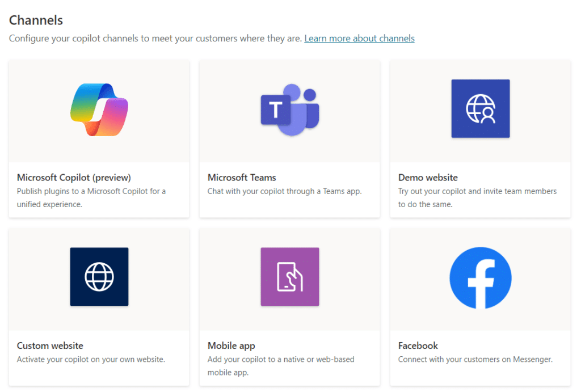
Task: Click 'Publish plugins to a Microsoft Copilot' description
Action: [x=91, y=197]
